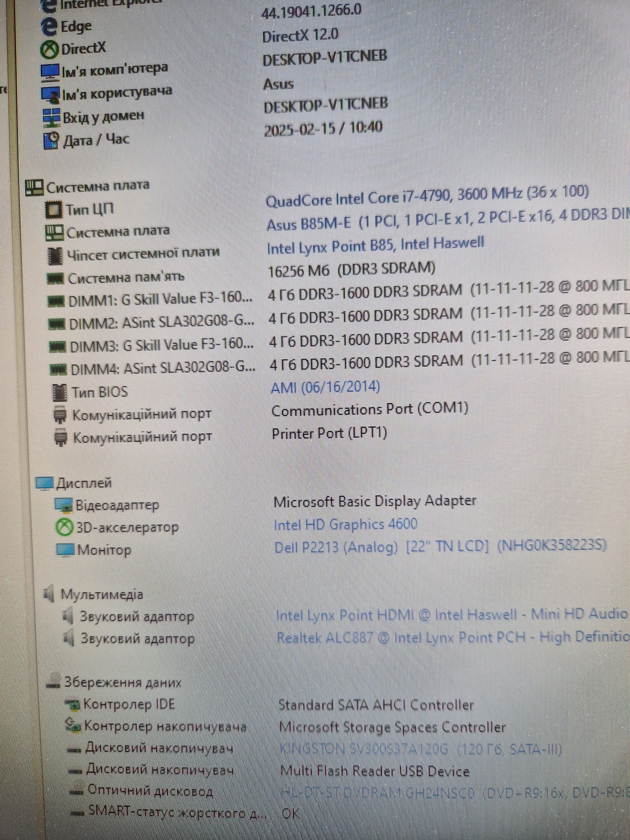Click the Asus user name value
Image resolution: width=630 pixels, height=840 pixels.
coord(278,84)
